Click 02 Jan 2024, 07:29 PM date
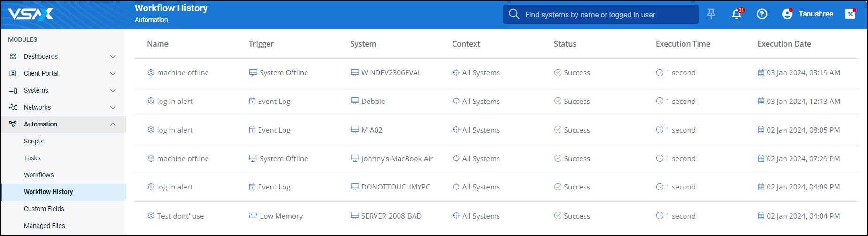This screenshot has width=868, height=236. [x=803, y=158]
